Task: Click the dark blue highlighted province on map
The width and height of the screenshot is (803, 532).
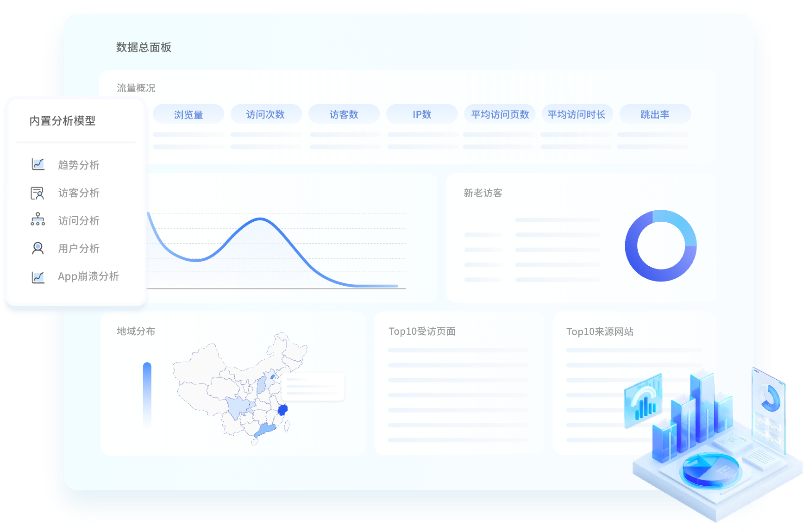Action: point(282,410)
